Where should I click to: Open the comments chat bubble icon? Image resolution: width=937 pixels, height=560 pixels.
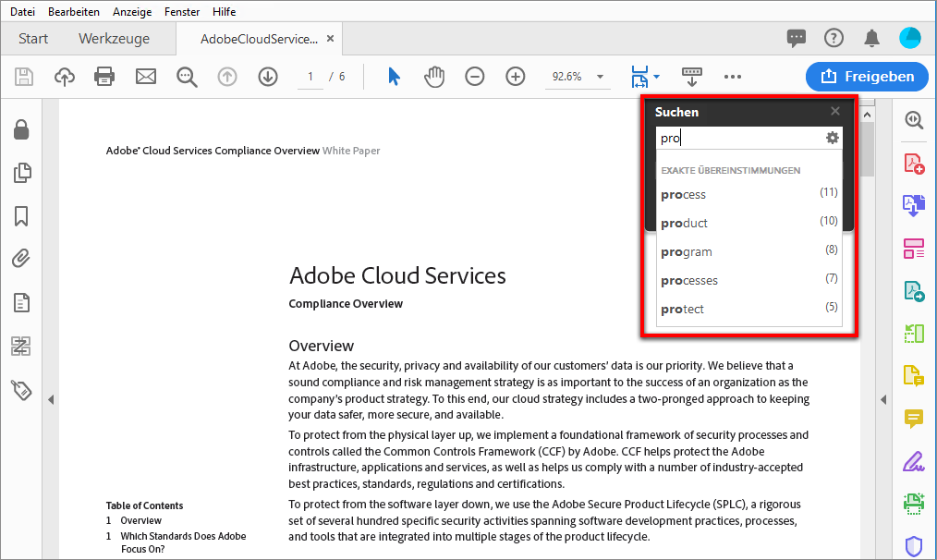tap(796, 39)
